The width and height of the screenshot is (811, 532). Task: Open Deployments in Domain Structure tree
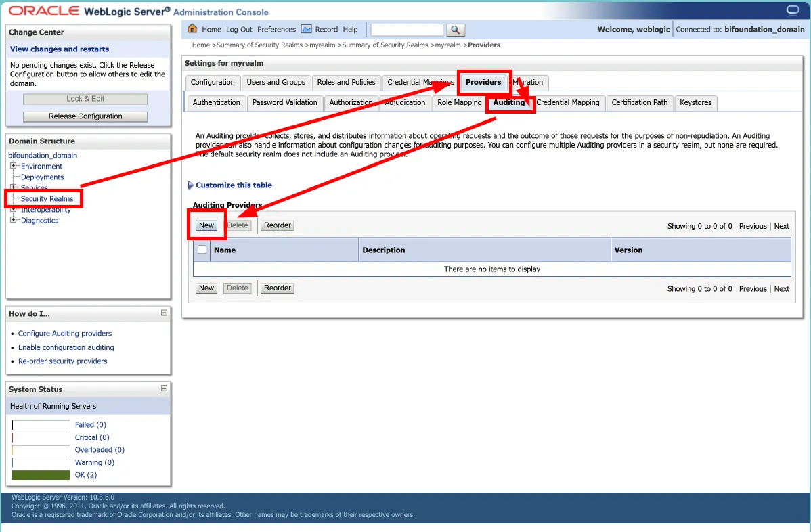[43, 177]
